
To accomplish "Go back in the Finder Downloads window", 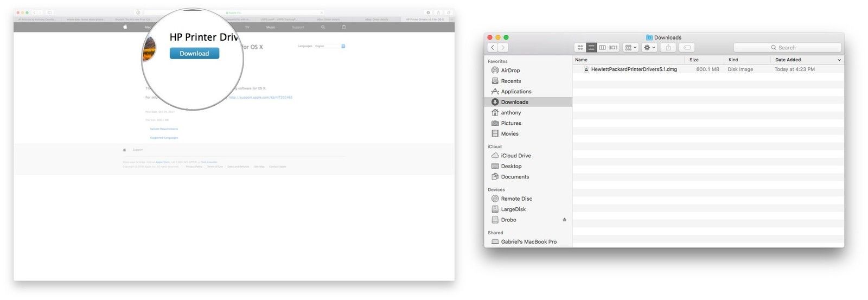I will click(493, 48).
